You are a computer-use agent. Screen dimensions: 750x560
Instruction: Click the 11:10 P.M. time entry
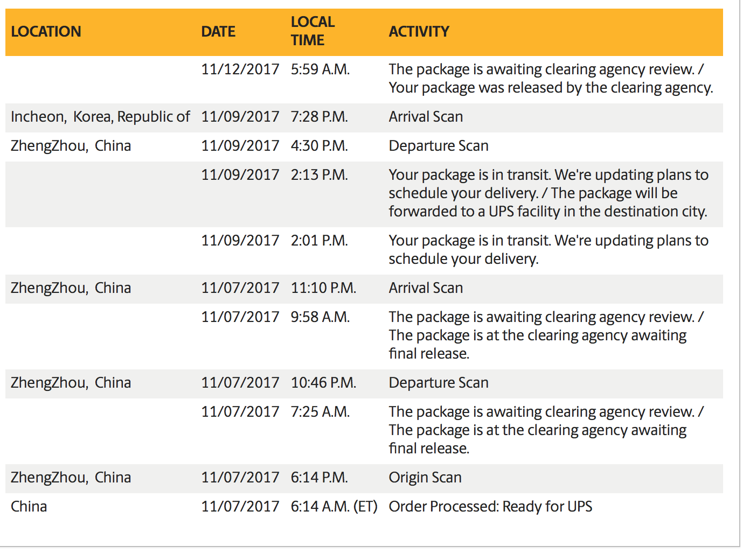tap(323, 288)
